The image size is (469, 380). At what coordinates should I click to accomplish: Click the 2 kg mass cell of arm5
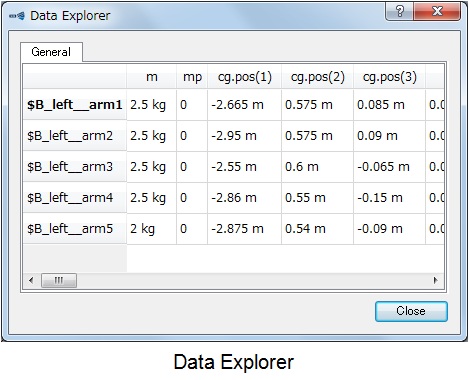(x=152, y=229)
